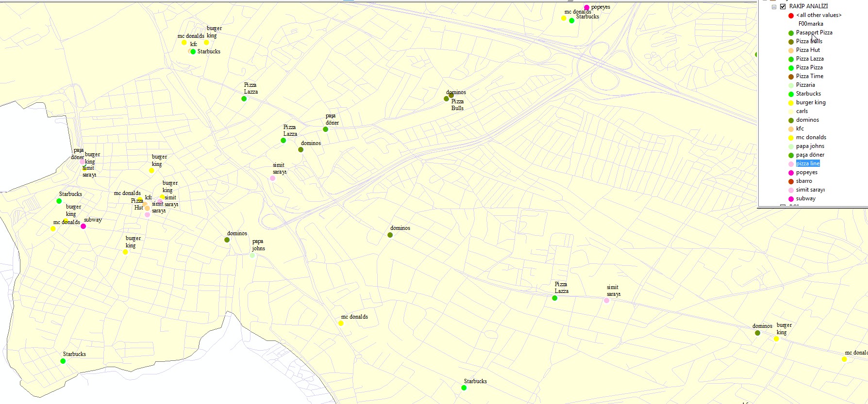Image resolution: width=868 pixels, height=404 pixels.
Task: Click the pale green papa johns map marker
Action: (x=252, y=255)
